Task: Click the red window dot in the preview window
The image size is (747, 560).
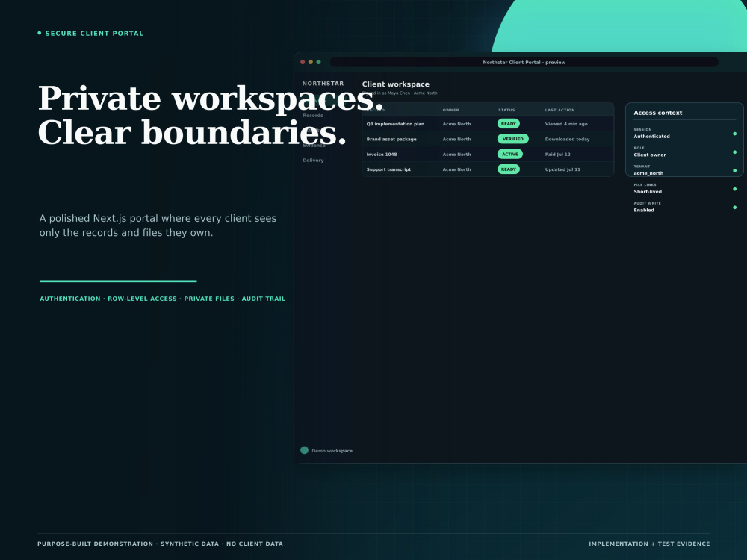Action: pyautogui.click(x=303, y=62)
